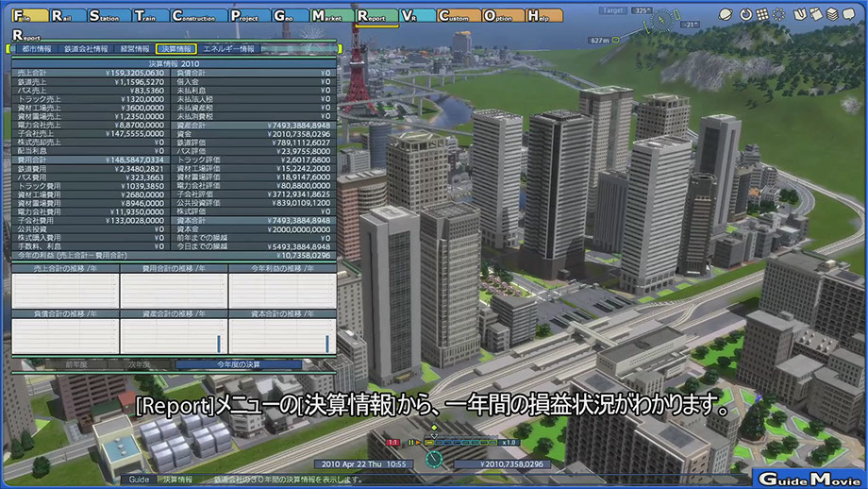
Task: Open the Market menu
Action: click(331, 16)
